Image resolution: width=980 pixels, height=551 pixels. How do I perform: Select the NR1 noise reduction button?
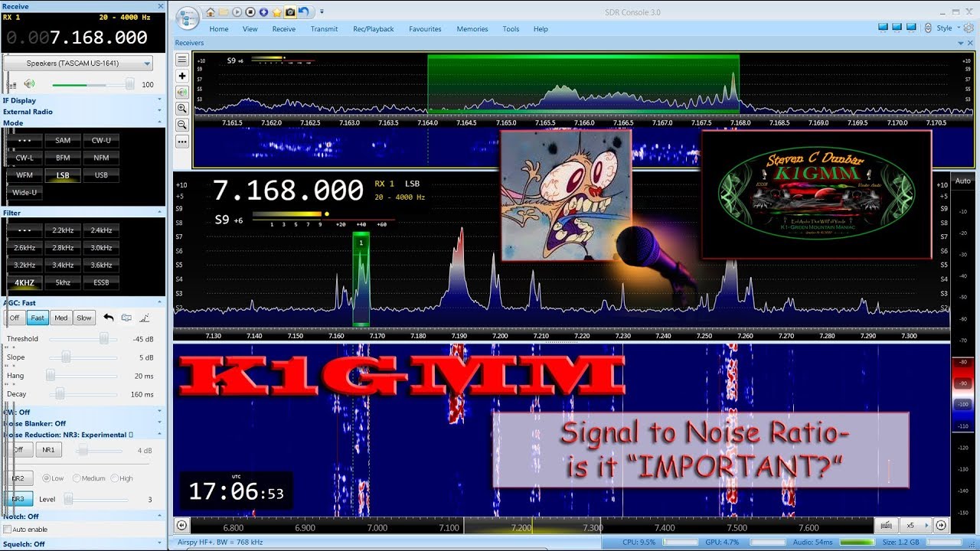(47, 450)
